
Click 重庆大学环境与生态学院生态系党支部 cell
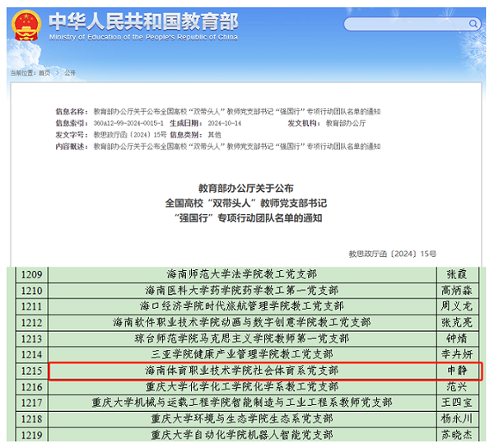pos(241,419)
